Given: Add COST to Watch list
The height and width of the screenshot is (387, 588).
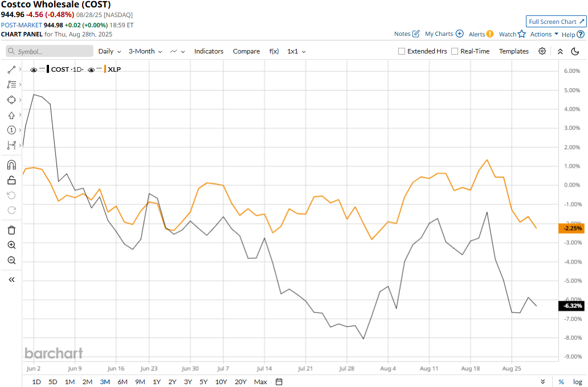Looking at the screenshot, I should coord(512,34).
